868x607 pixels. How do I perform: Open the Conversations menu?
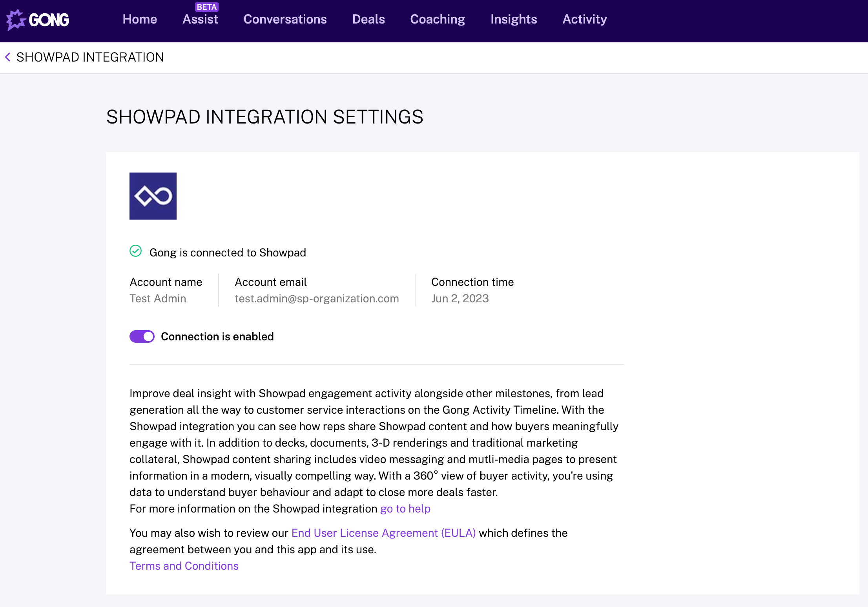click(x=285, y=19)
